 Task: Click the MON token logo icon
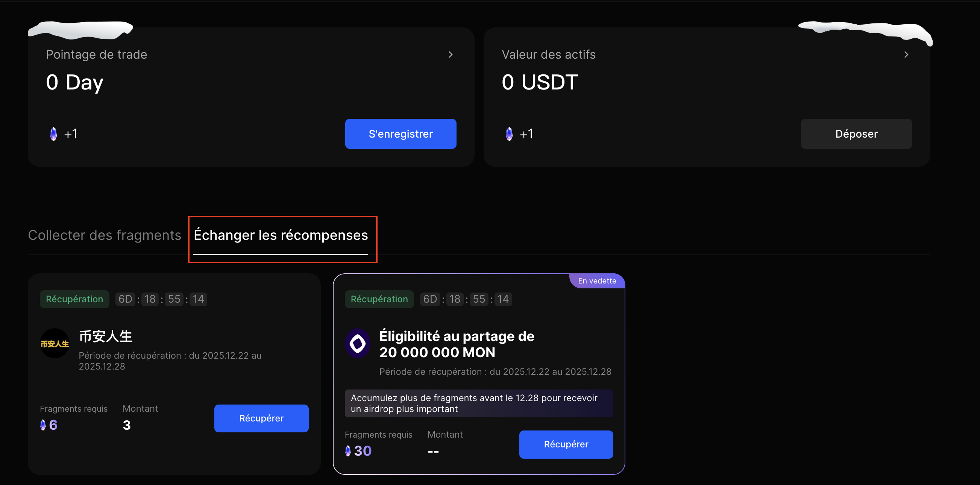tap(358, 343)
